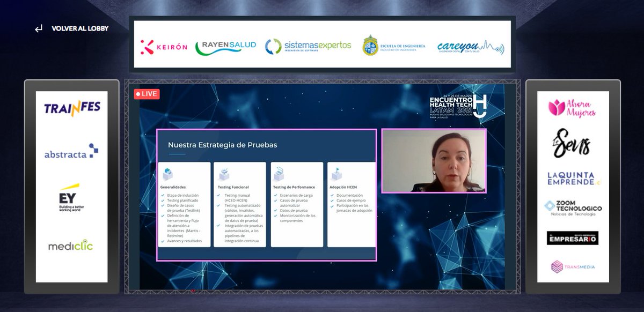Click the speaker webcam video thumbnail

pos(434,161)
